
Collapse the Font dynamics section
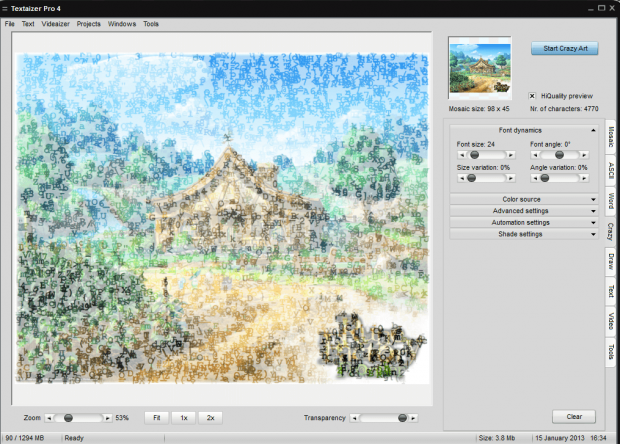tap(524, 130)
